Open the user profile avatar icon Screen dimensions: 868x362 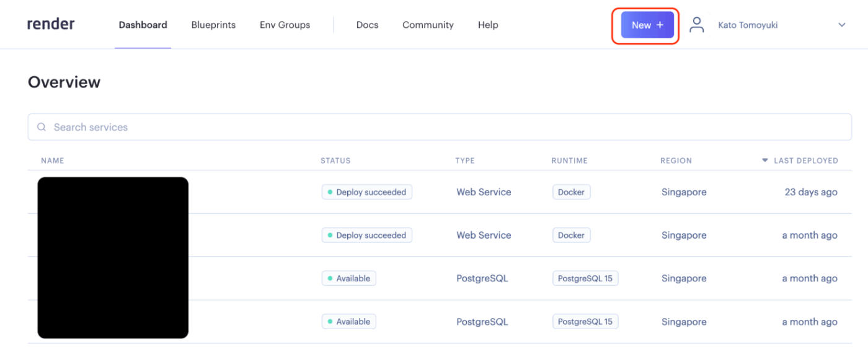(697, 25)
